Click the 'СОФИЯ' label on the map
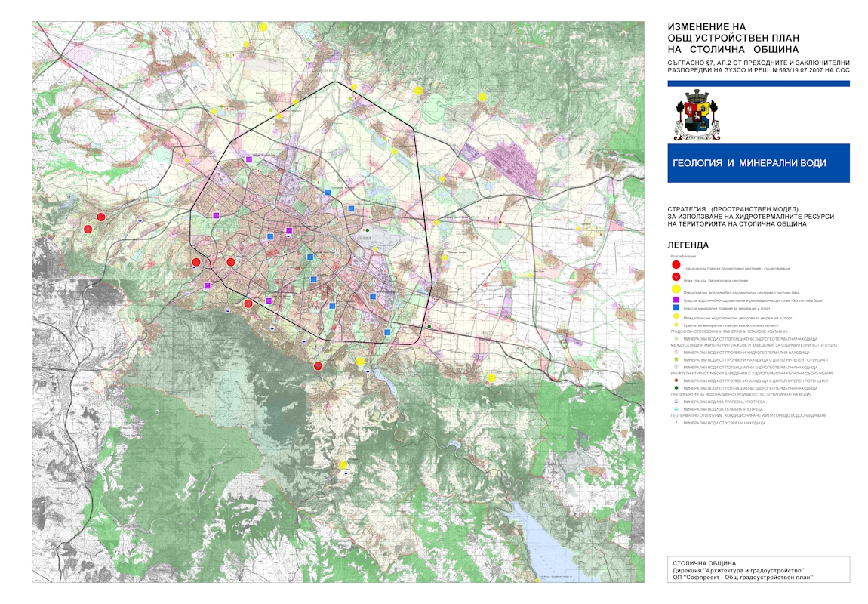This screenshot has width=868, height=604. (362, 236)
